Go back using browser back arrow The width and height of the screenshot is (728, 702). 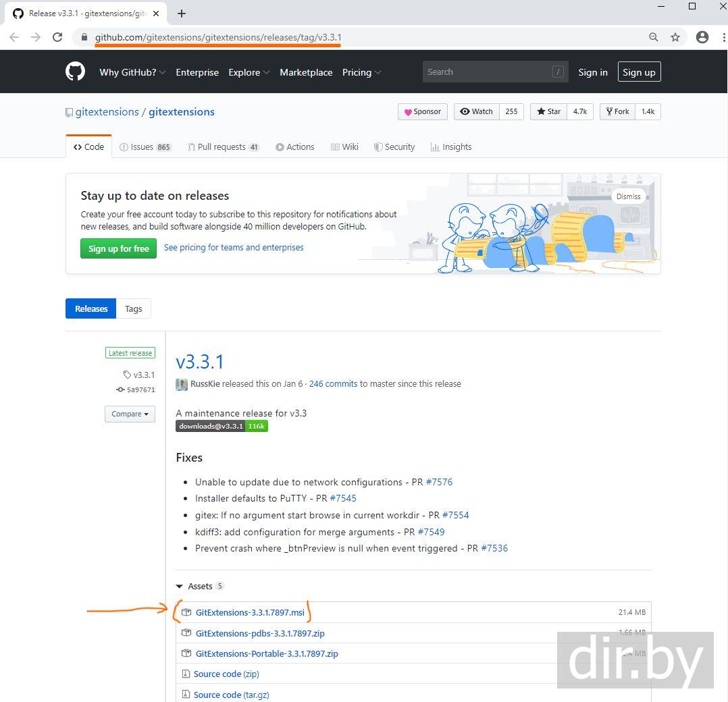tap(14, 37)
